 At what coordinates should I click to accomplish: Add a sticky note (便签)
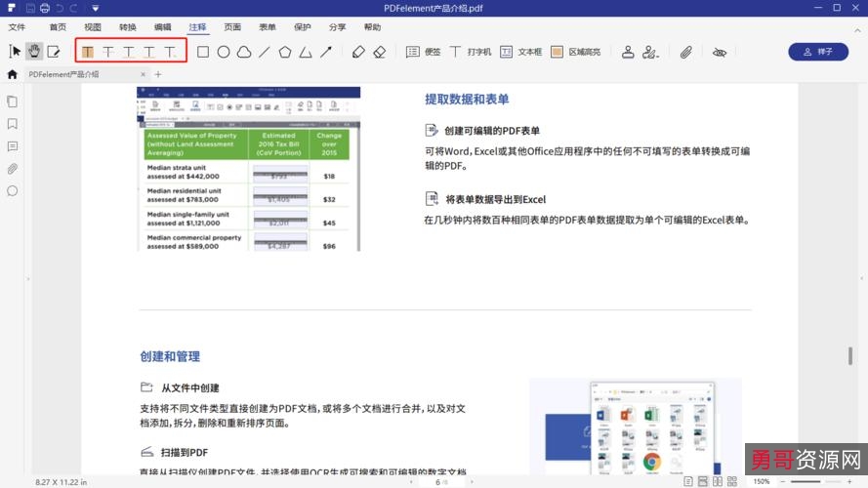point(423,52)
